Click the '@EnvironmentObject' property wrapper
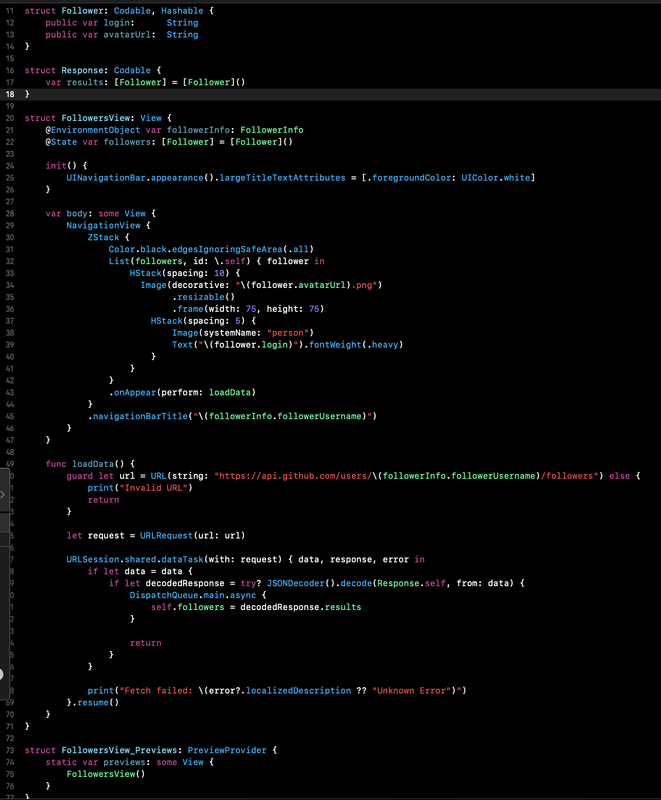This screenshot has width=661, height=800. 93,130
